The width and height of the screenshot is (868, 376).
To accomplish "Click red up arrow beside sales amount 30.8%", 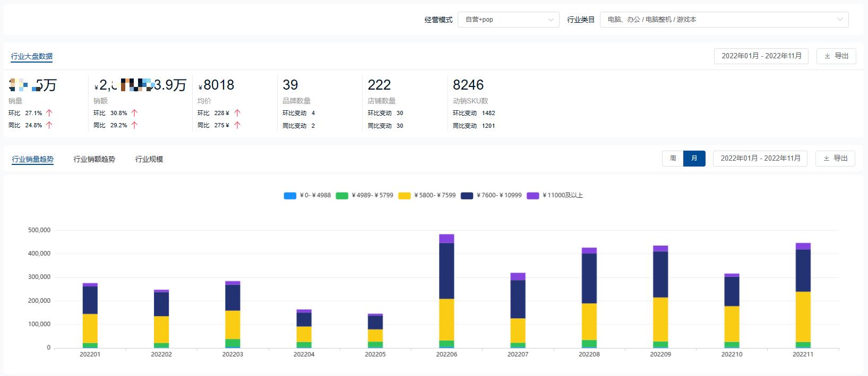I will (x=134, y=113).
